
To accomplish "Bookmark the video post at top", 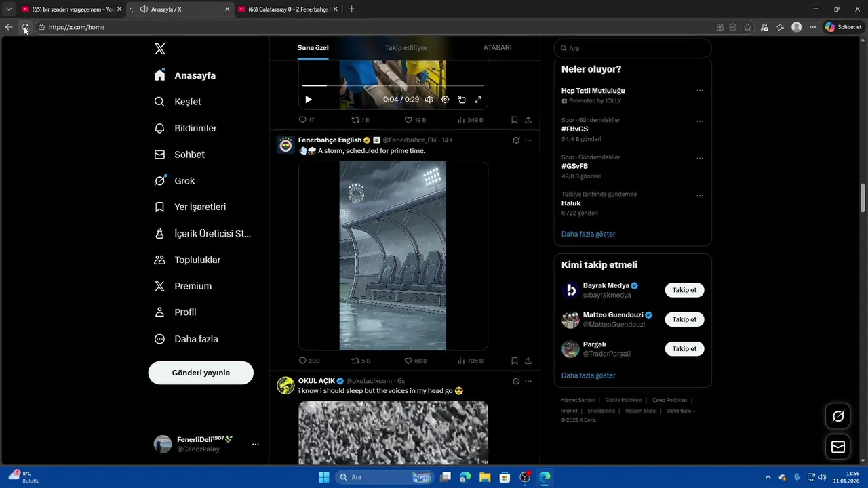I will tap(515, 120).
